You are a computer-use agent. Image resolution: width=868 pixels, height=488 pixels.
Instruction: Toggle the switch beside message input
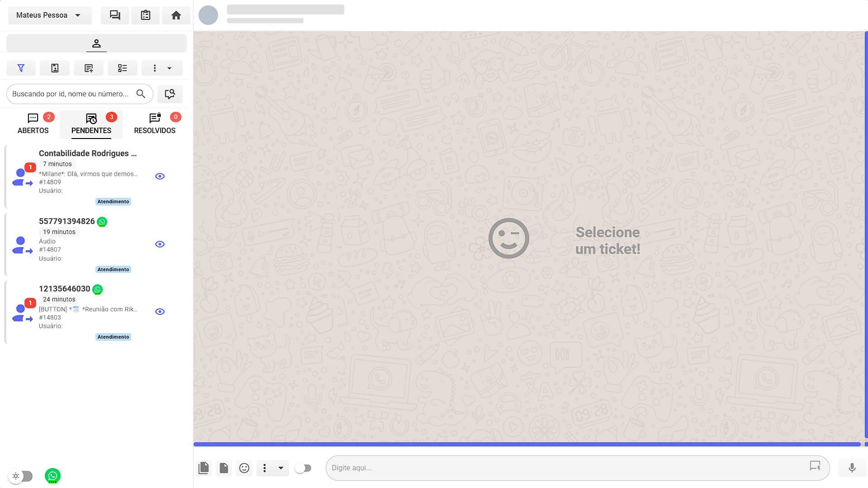[x=303, y=468]
